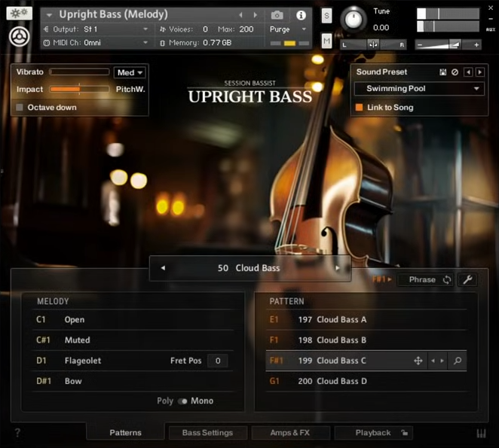Flip the Poly/Mono switch
This screenshot has height=448, width=499.
182,401
